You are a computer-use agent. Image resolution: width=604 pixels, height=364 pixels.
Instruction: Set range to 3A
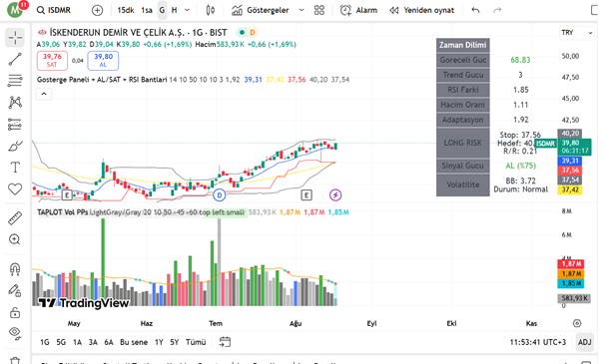pos(93,342)
